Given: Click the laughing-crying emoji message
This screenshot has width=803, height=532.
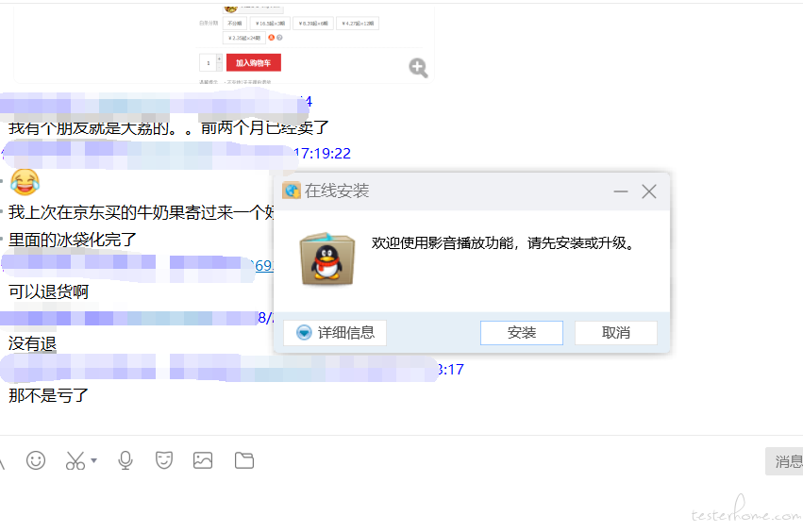Looking at the screenshot, I should pyautogui.click(x=25, y=182).
